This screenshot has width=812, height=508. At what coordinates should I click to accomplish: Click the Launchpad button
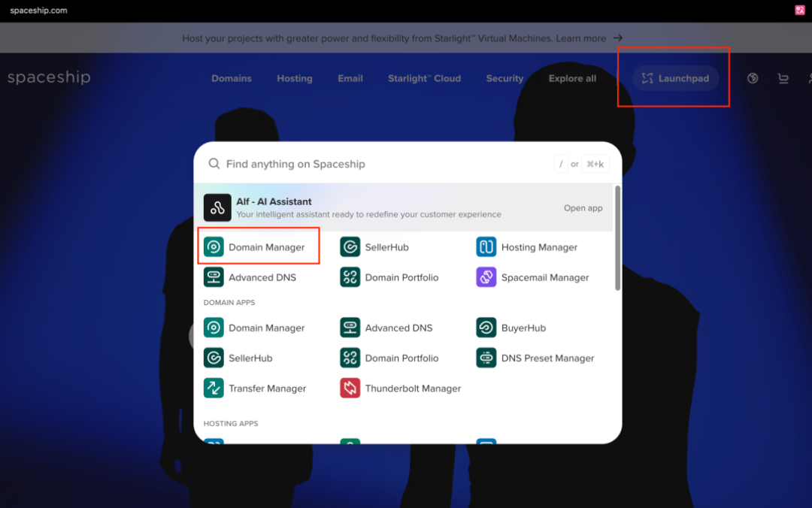coord(675,78)
